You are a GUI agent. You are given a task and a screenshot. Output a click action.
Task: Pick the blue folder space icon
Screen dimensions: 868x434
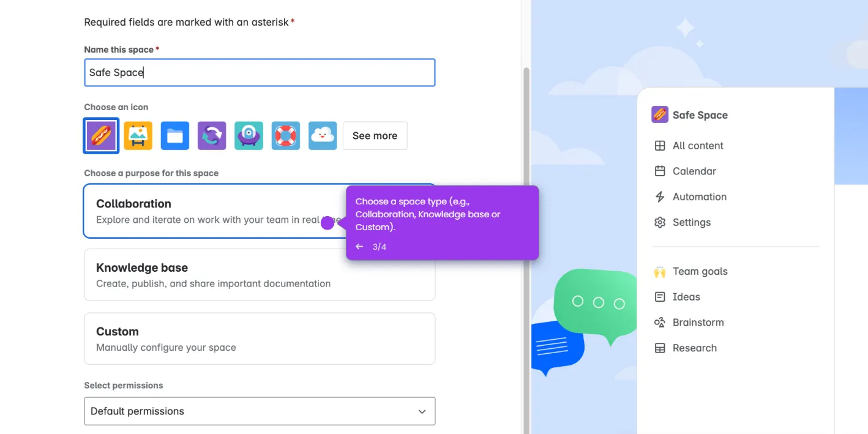pos(175,135)
